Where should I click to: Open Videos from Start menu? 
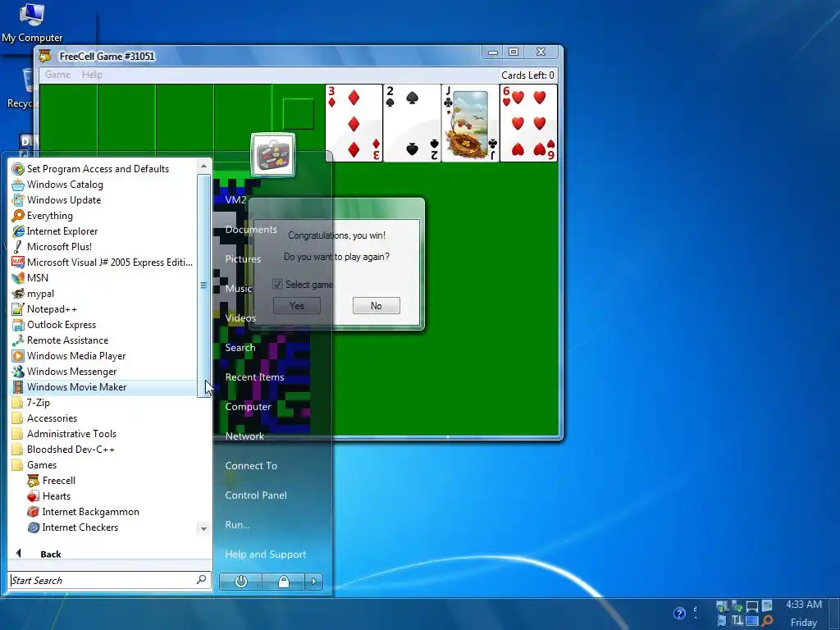click(240, 318)
